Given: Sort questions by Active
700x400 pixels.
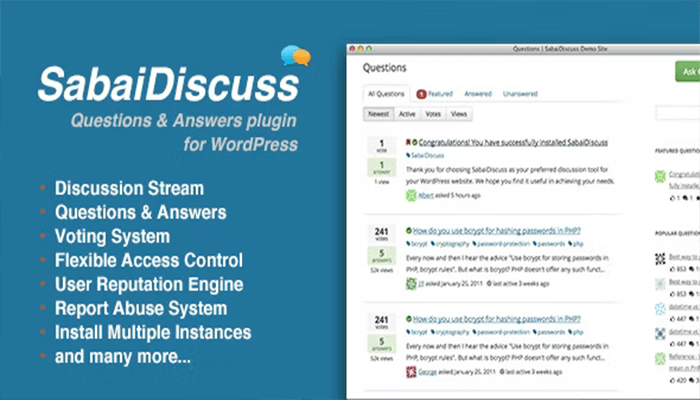Looking at the screenshot, I should 407,114.
